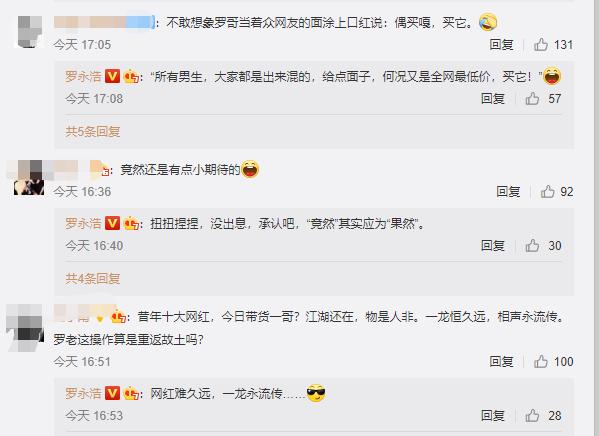Reply to 罗永浩's 17:08 comment
This screenshot has width=599, height=436.
tap(493, 99)
